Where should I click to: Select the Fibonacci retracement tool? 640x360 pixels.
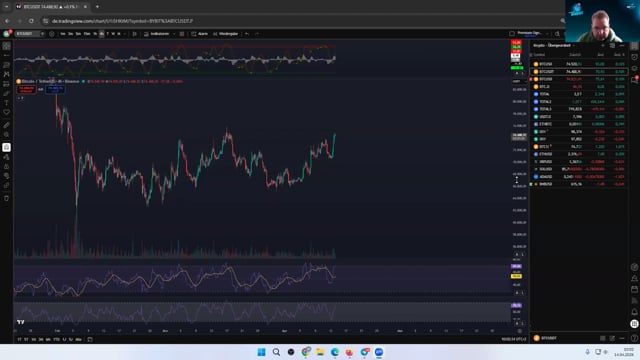[x=7, y=65]
